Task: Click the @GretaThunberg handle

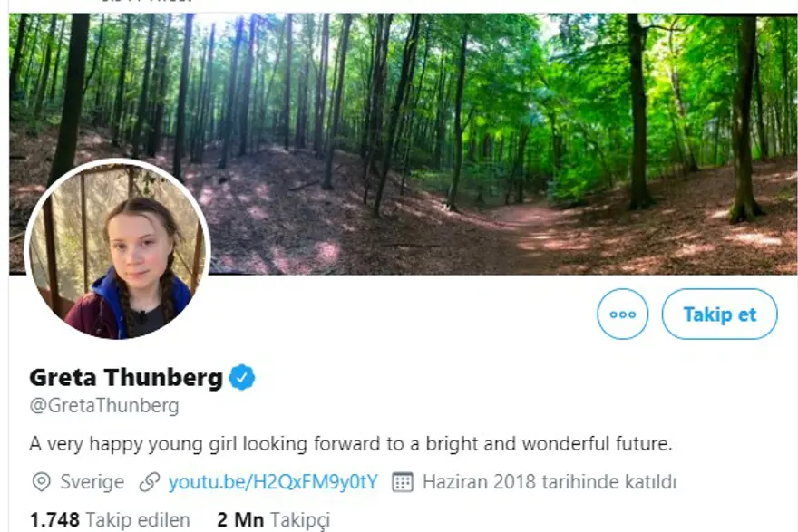Action: point(104,405)
